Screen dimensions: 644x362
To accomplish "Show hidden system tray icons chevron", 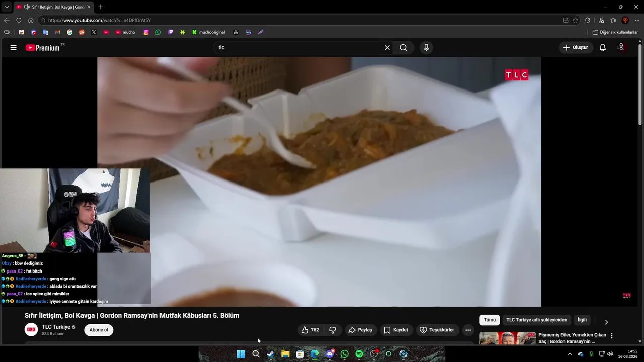I will click(570, 354).
